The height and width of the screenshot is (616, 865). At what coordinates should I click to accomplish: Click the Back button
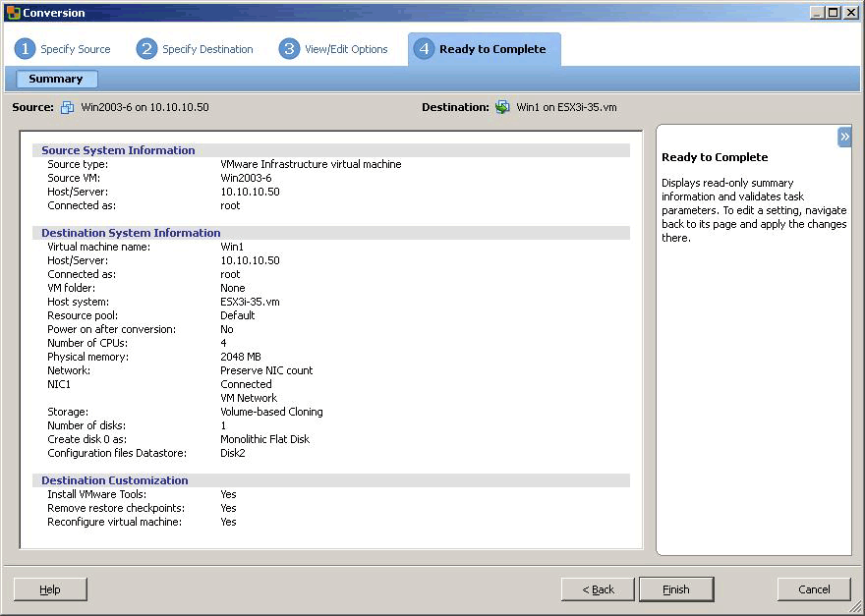click(x=598, y=589)
